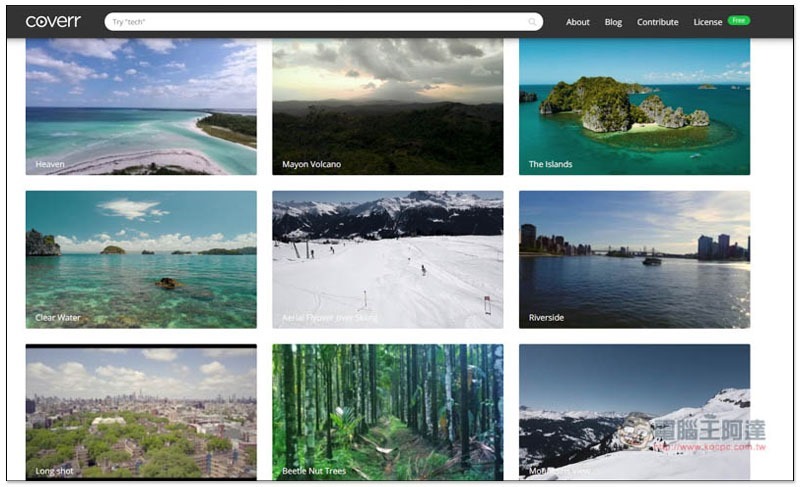Click the Beetle Nut Trees caption
The image size is (800, 487).
click(314, 471)
